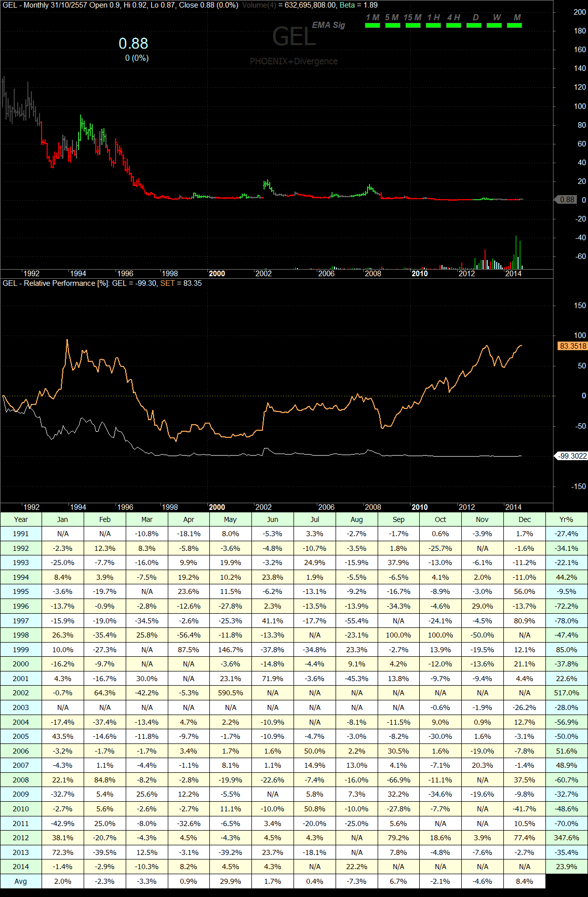
Task: Click the M timeframe green indicator
Action: [x=514, y=25]
